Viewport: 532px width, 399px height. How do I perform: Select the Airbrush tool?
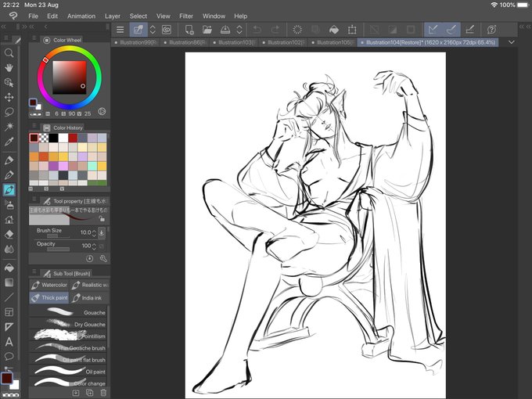9,205
